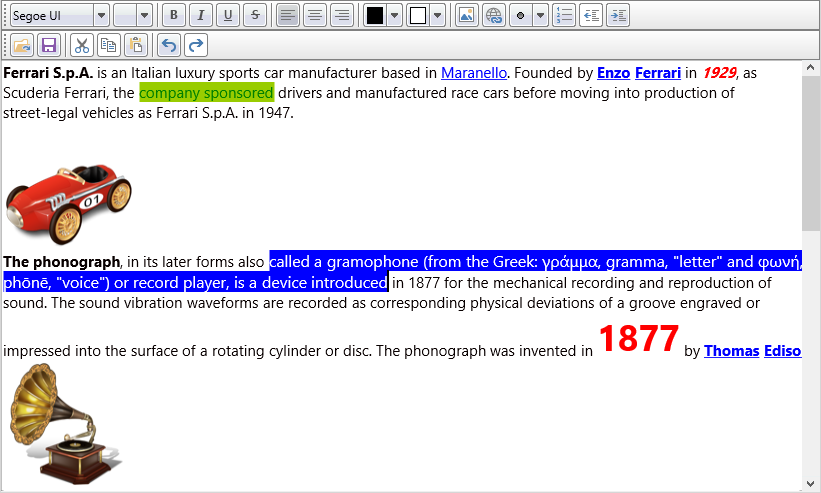Click selected text "called a gramophone"

[344, 262]
